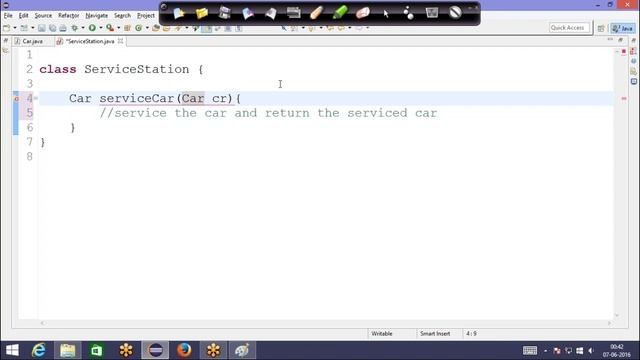Open the Edit menu
The image size is (640, 360).
pyautogui.click(x=23, y=16)
